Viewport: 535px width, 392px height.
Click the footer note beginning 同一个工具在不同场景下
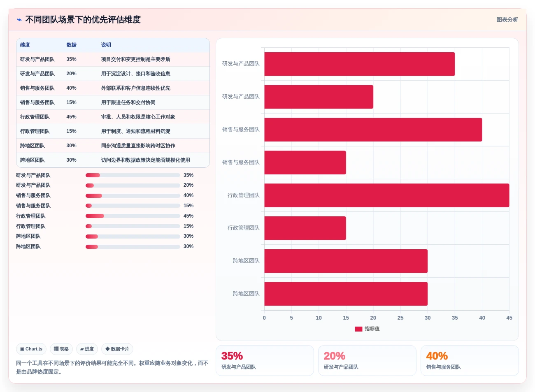click(x=112, y=367)
